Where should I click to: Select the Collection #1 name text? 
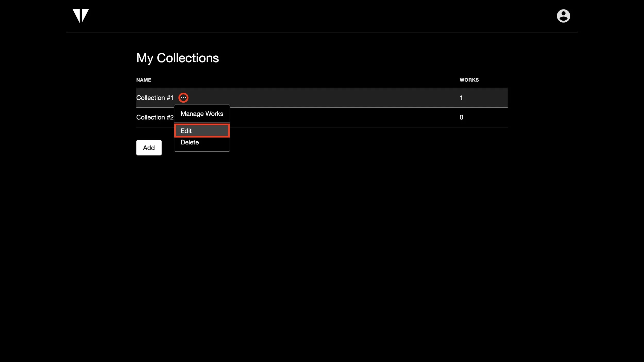155,98
